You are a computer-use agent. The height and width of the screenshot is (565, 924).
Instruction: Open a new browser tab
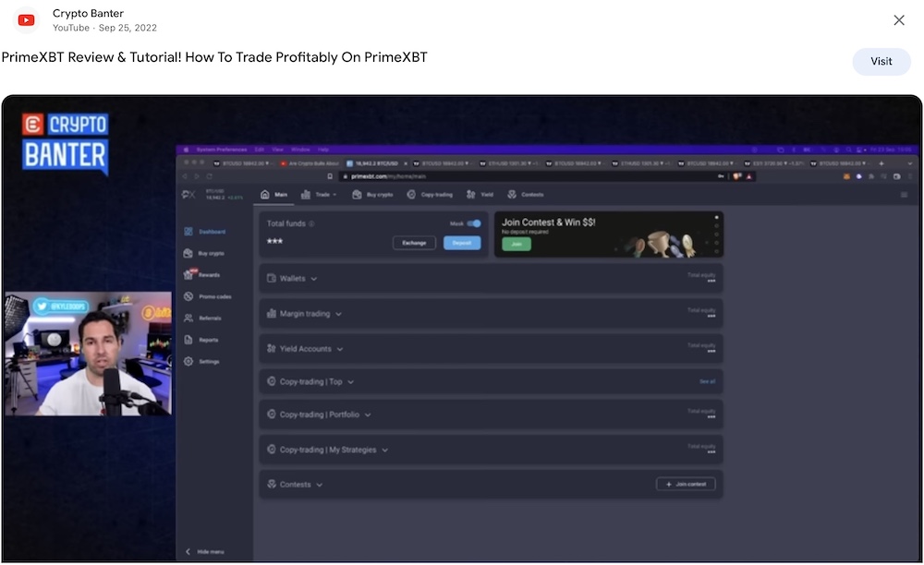pyautogui.click(x=881, y=163)
